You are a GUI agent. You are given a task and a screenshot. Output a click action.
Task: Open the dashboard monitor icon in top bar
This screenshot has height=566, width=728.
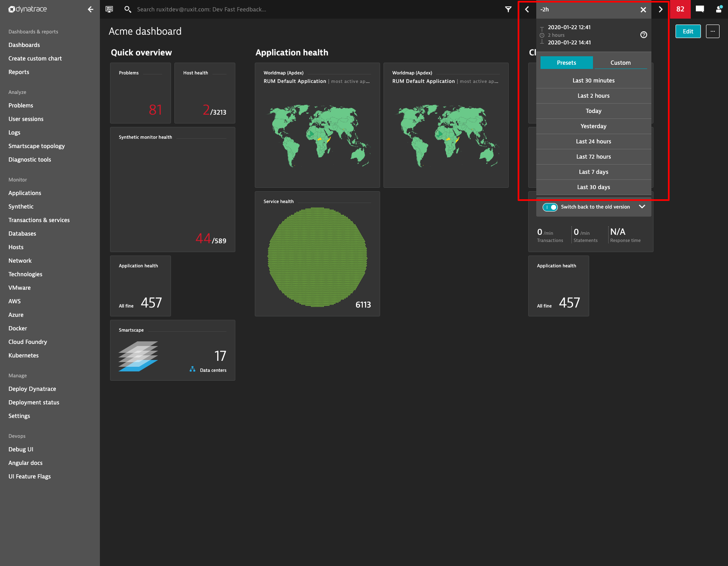[109, 9]
